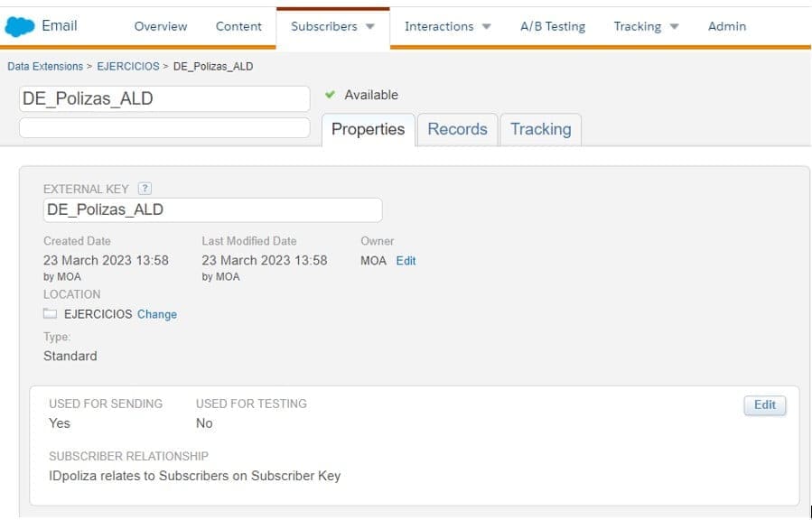The image size is (812, 520).
Task: Open the A/B Testing section
Action: click(x=553, y=26)
